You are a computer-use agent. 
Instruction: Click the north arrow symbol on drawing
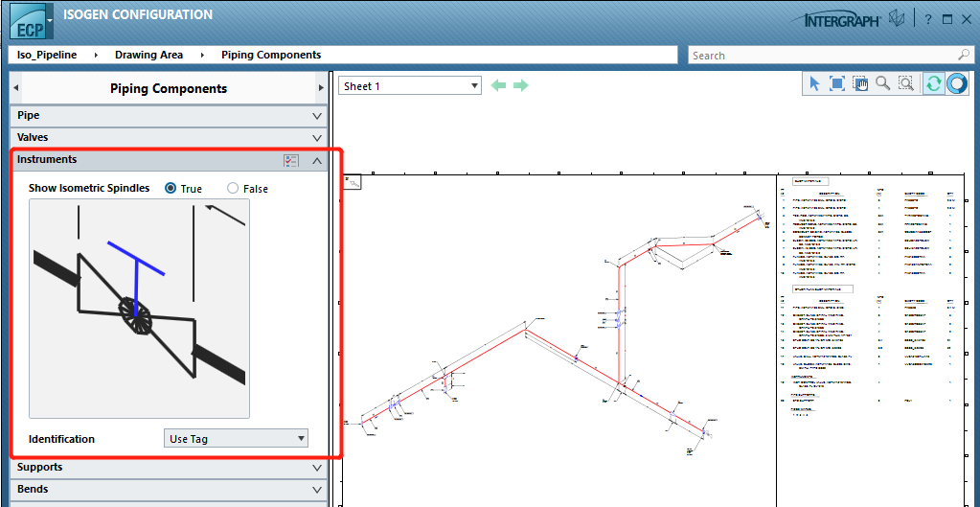pos(354,182)
